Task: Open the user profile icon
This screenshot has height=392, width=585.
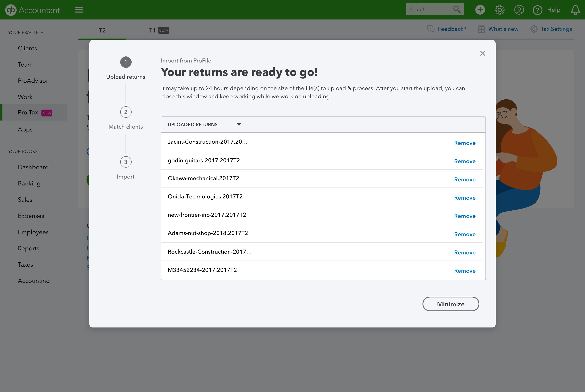Action: pyautogui.click(x=519, y=10)
